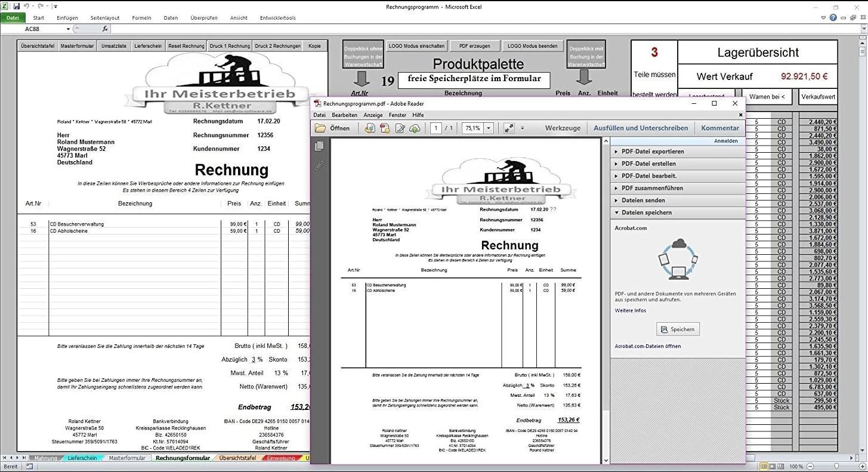Viewport: 868px width, 472px height.
Task: Click the Speichern button in Acrobat.com panel
Action: coord(678,329)
